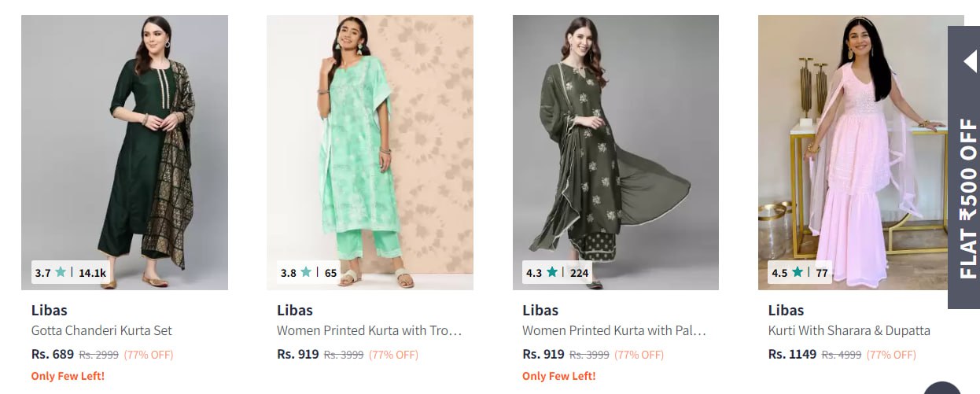This screenshot has height=394, width=980.
Task: Click the star icon on the 3.7 rating badge
Action: tap(61, 273)
